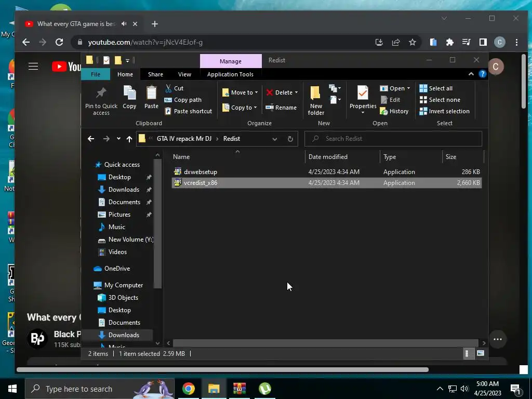The height and width of the screenshot is (399, 532).
Task: Open File Explorer help icon
Action: tap(483, 74)
